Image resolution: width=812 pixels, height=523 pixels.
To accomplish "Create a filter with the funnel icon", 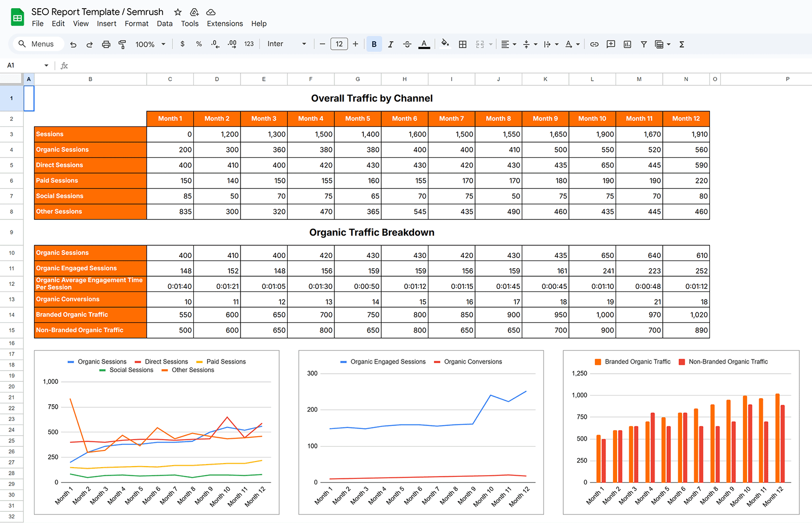I will [644, 44].
